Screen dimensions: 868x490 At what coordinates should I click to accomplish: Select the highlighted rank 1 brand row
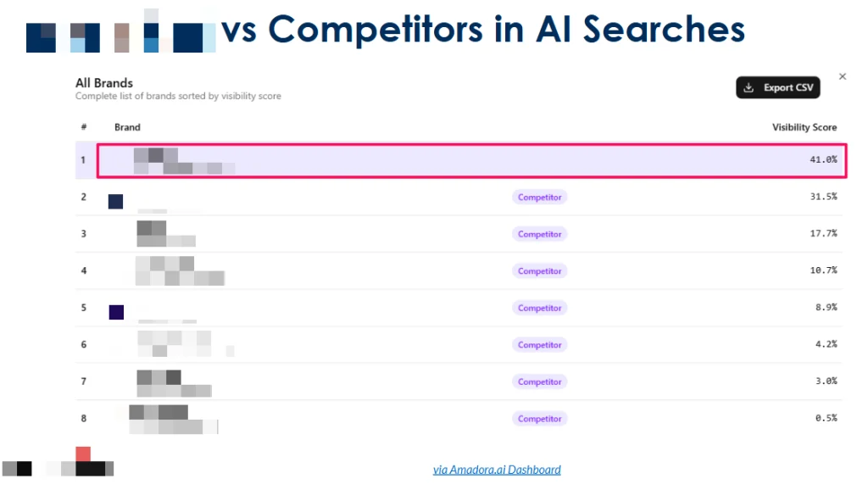pos(471,160)
